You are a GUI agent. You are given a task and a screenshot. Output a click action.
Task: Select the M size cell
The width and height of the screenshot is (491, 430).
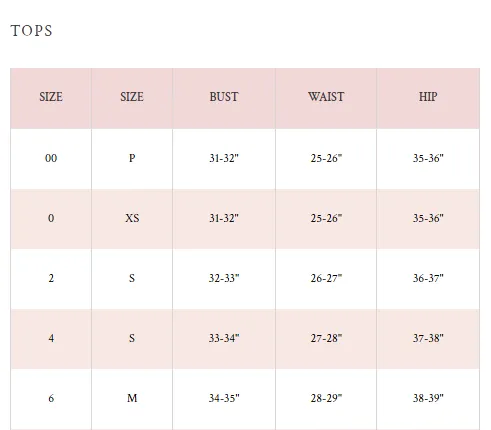pyautogui.click(x=132, y=398)
